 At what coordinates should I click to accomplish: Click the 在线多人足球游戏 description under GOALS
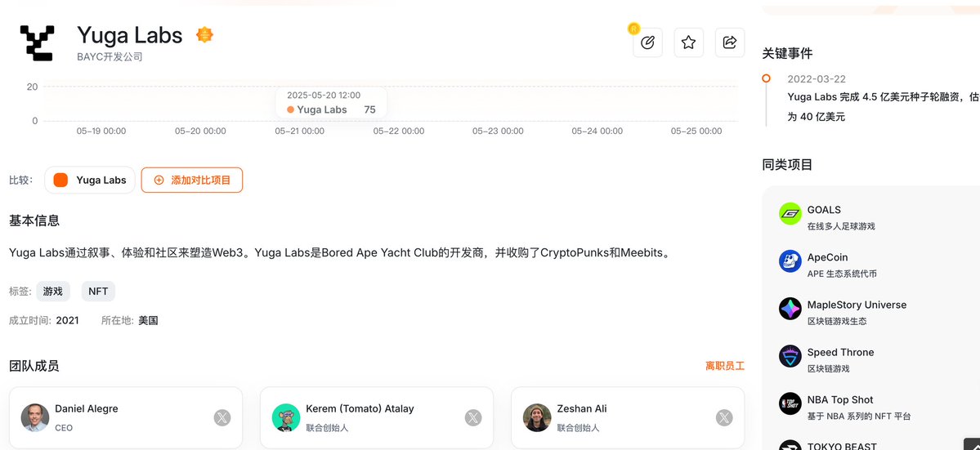point(841,226)
